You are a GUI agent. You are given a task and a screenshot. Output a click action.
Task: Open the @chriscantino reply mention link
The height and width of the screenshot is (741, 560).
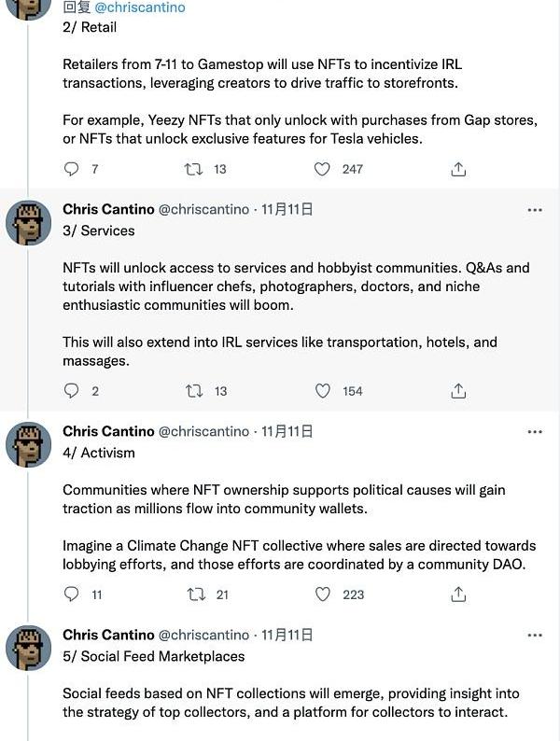coord(140,7)
